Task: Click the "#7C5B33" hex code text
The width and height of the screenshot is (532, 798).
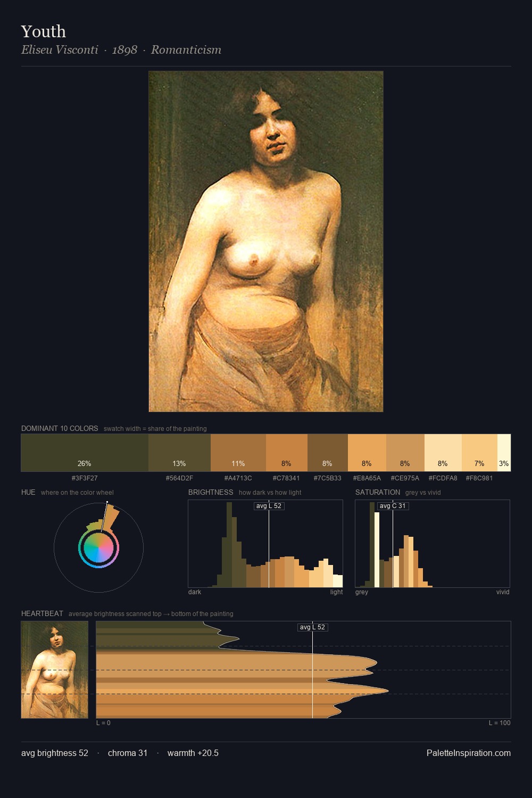Action: pyautogui.click(x=328, y=478)
